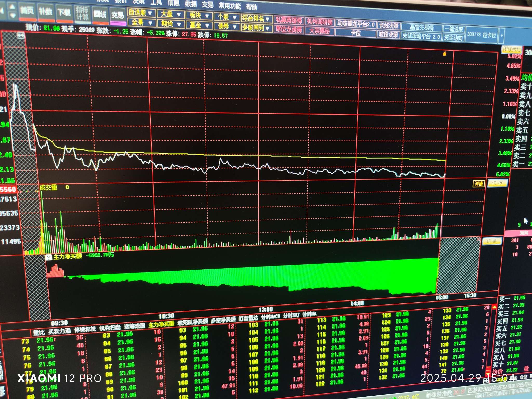Viewport: 532px width, 399px height.
Task: Click the 一键选股 button
Action: [454, 29]
